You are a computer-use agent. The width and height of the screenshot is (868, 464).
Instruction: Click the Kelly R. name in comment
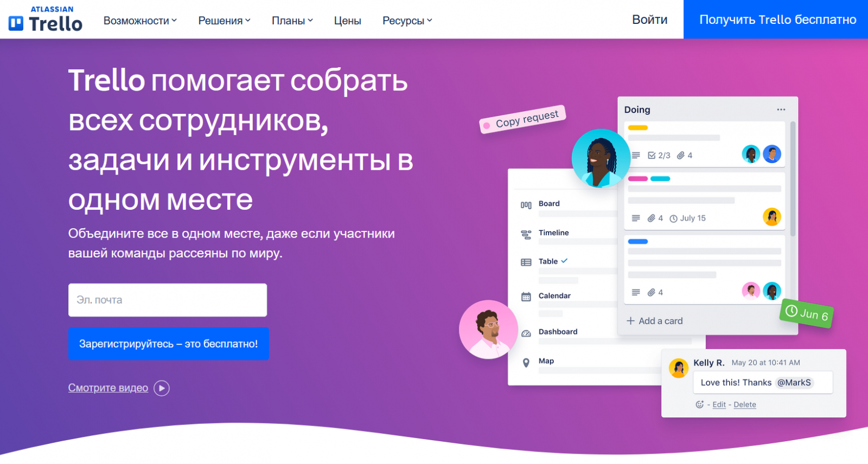(x=709, y=363)
